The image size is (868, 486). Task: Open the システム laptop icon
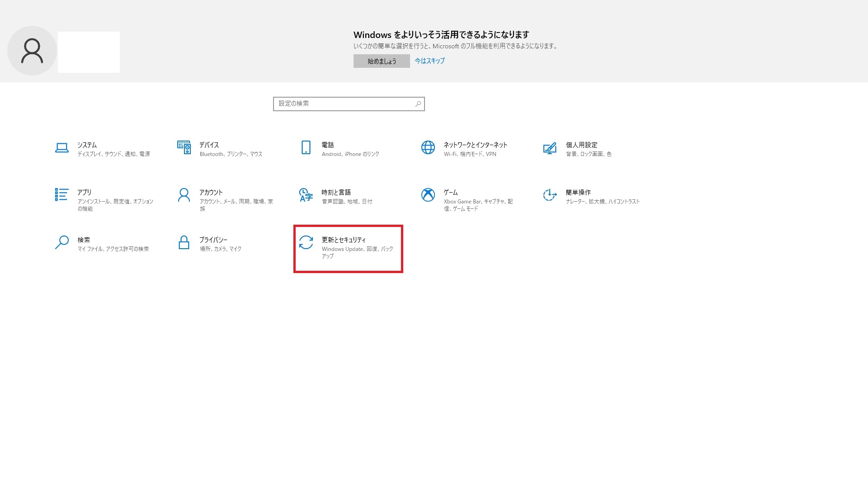click(61, 147)
